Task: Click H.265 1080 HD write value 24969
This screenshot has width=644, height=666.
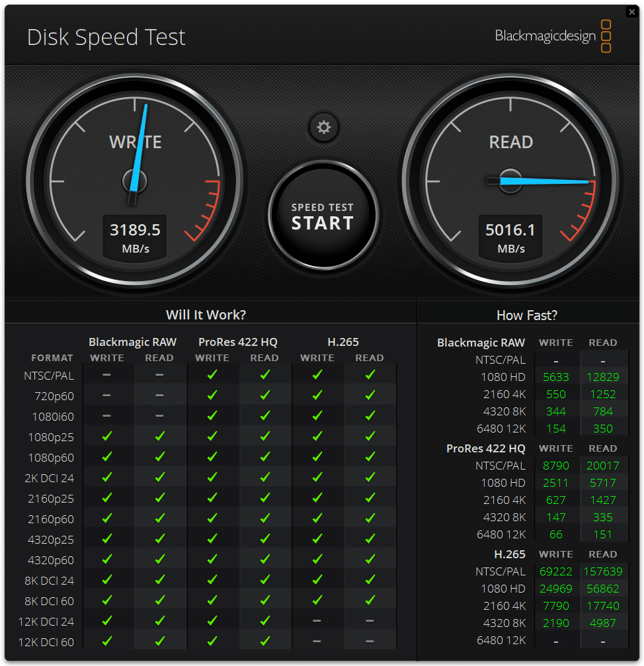Action: click(x=555, y=589)
